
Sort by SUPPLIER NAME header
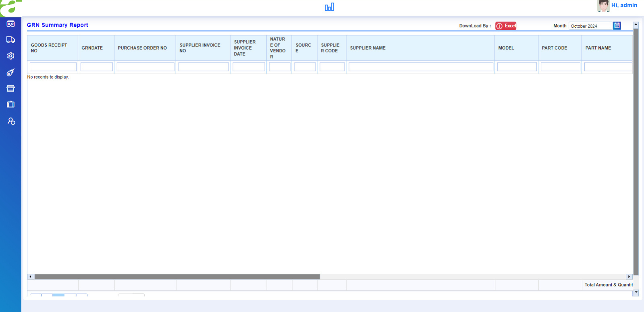click(368, 48)
